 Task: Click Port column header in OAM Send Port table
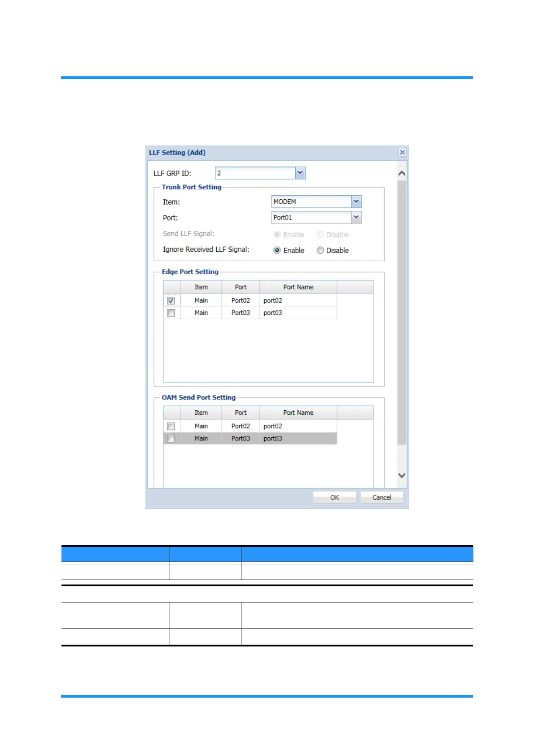click(x=241, y=413)
